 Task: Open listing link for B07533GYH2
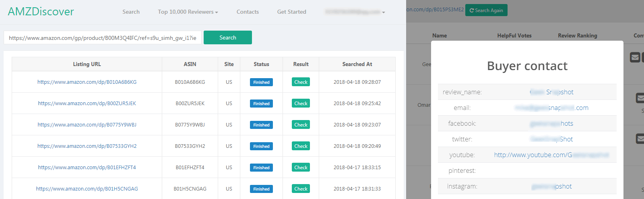(87, 146)
